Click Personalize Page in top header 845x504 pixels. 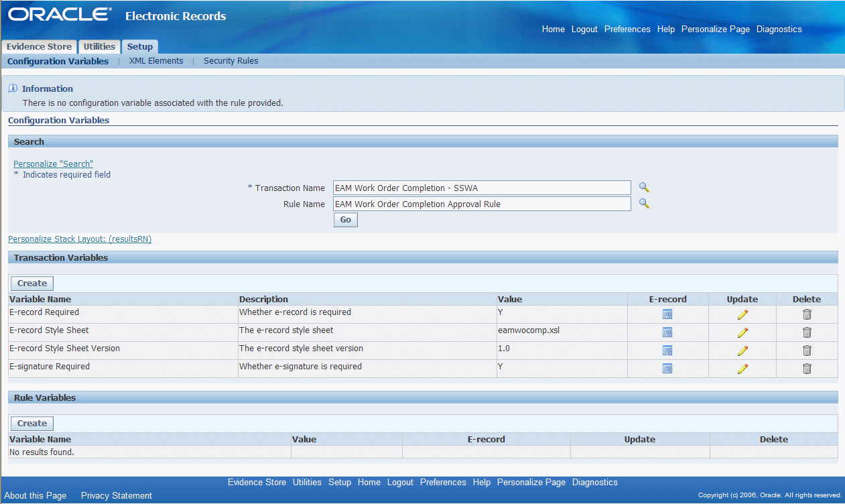(x=716, y=29)
